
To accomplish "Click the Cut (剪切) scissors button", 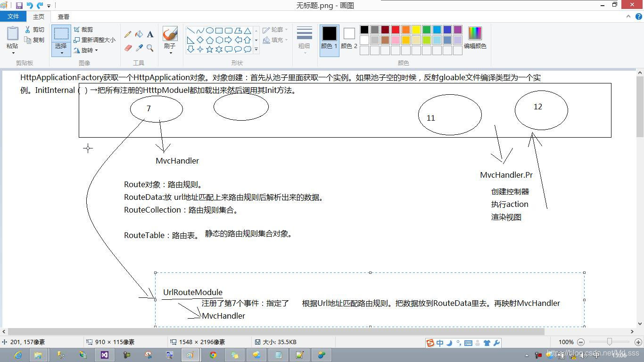I will [35, 29].
